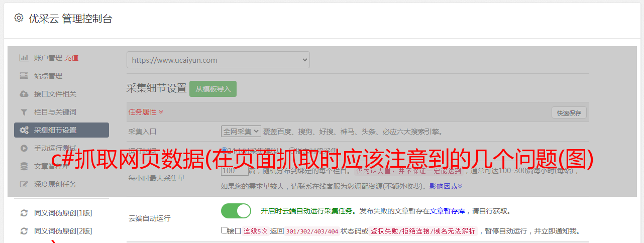The height and width of the screenshot is (243, 644).
Task: Click the database icon for 文章暂存库
Action: [x=24, y=166]
